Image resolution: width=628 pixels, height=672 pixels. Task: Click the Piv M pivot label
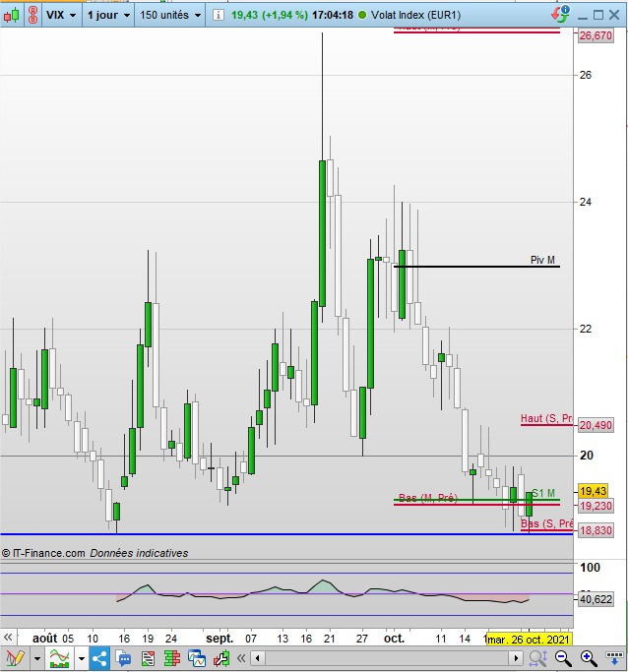pyautogui.click(x=542, y=260)
